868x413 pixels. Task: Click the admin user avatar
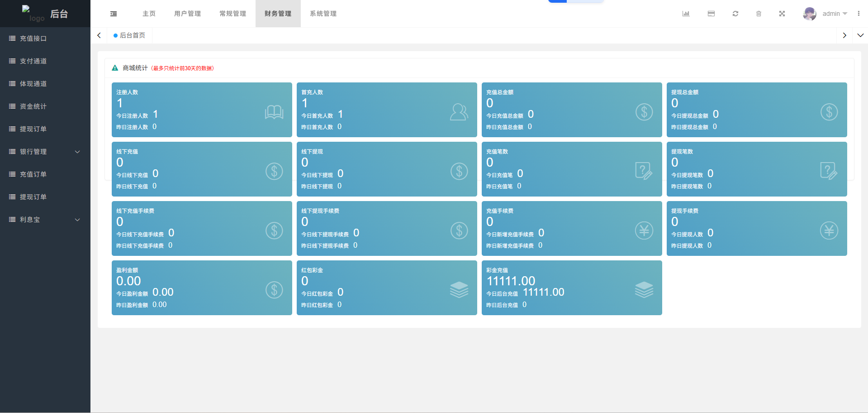[x=809, y=14]
